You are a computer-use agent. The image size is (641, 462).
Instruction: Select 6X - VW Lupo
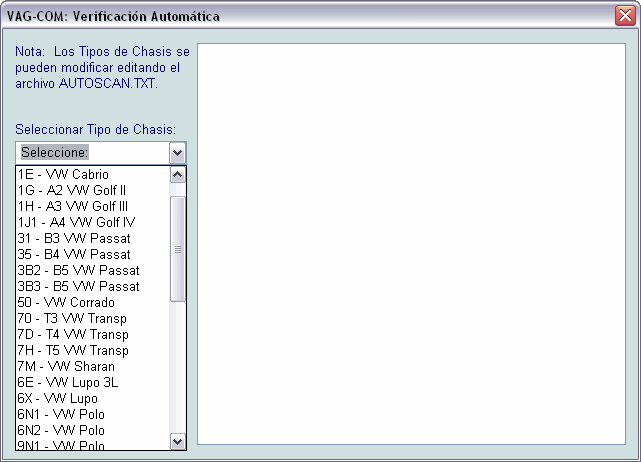click(x=57, y=398)
